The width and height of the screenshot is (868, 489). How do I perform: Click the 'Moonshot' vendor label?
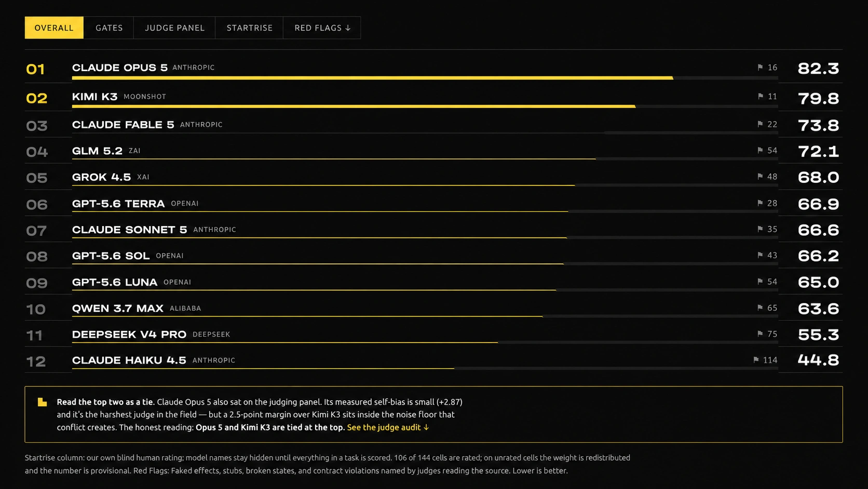point(145,97)
